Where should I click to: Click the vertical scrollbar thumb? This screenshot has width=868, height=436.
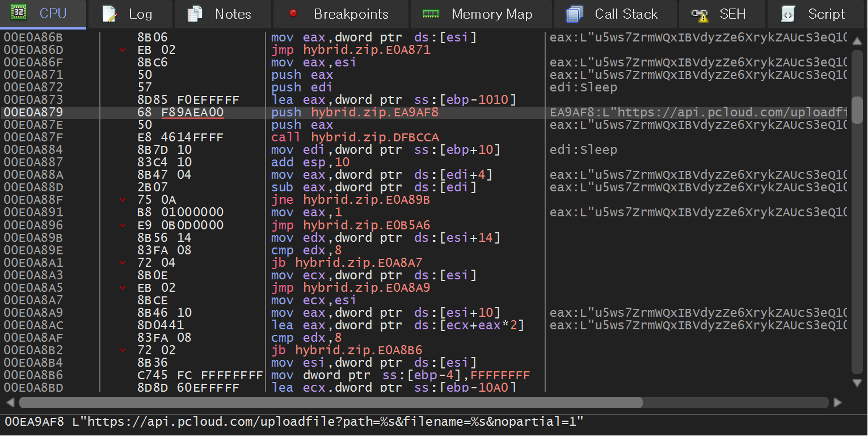click(x=857, y=110)
